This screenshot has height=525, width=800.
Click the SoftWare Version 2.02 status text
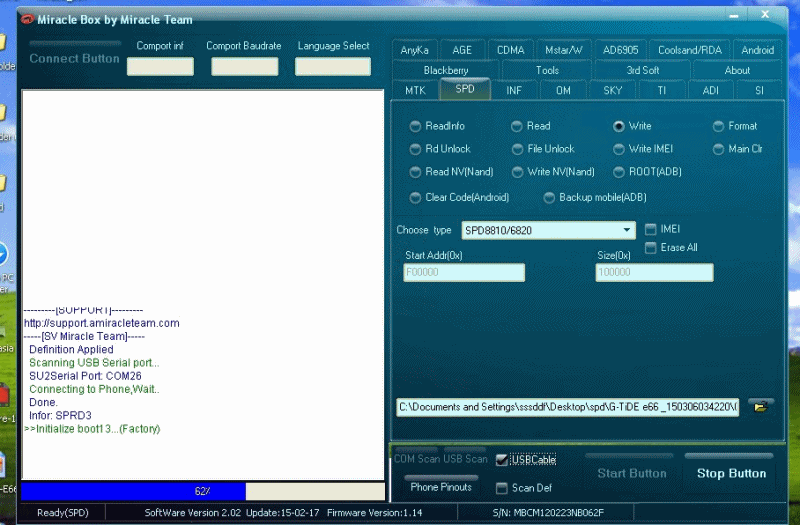(x=193, y=513)
